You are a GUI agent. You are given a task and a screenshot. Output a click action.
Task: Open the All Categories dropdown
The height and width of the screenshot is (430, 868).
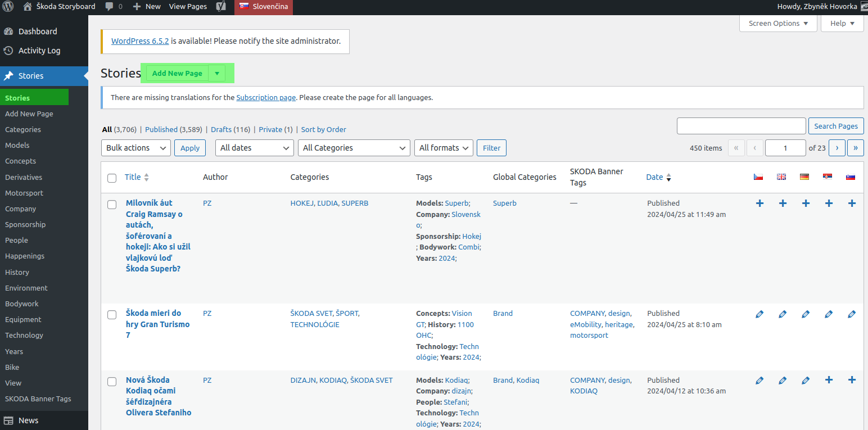[x=354, y=148]
